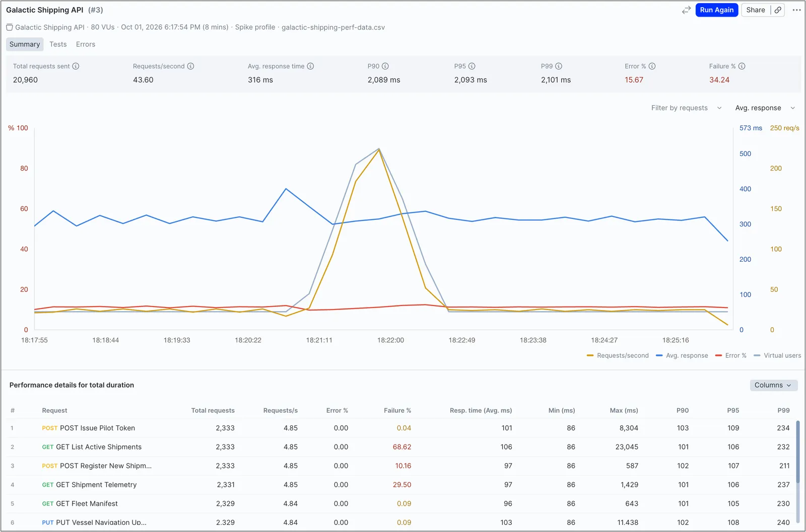Select the POST Issue Pilot Token row
The height and width of the screenshot is (532, 806).
point(401,428)
